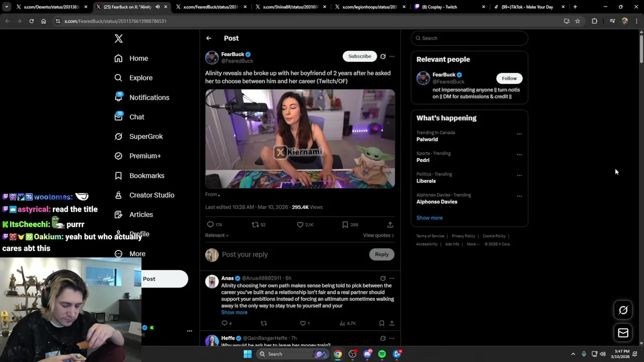The height and width of the screenshot is (362, 644).
Task: Switch to the TikTok Make Your Day tab
Action: [530, 7]
